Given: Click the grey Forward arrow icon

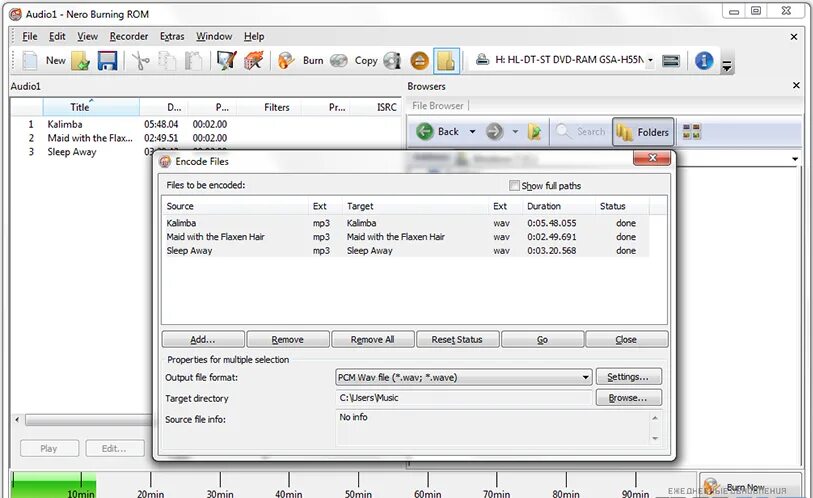Looking at the screenshot, I should click(x=494, y=131).
